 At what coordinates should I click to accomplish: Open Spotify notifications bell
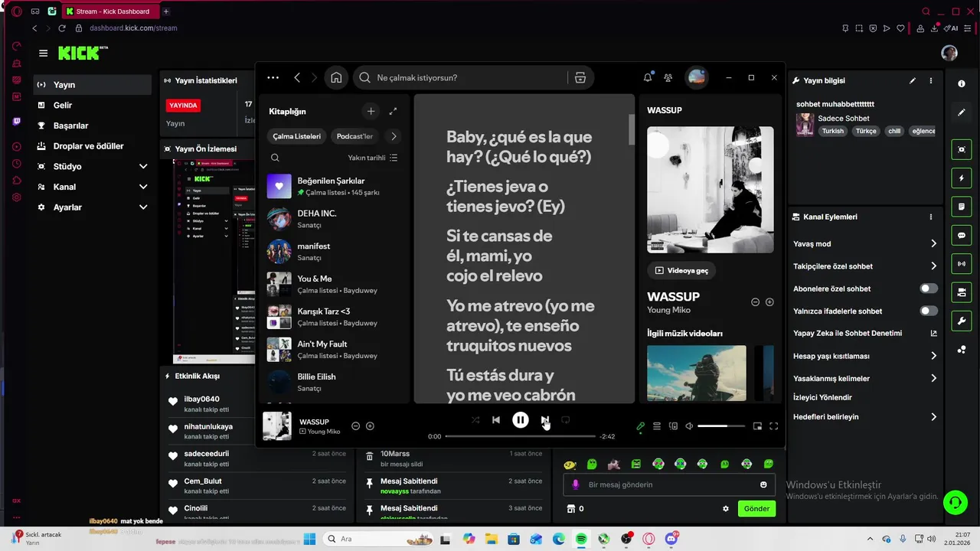click(x=648, y=77)
